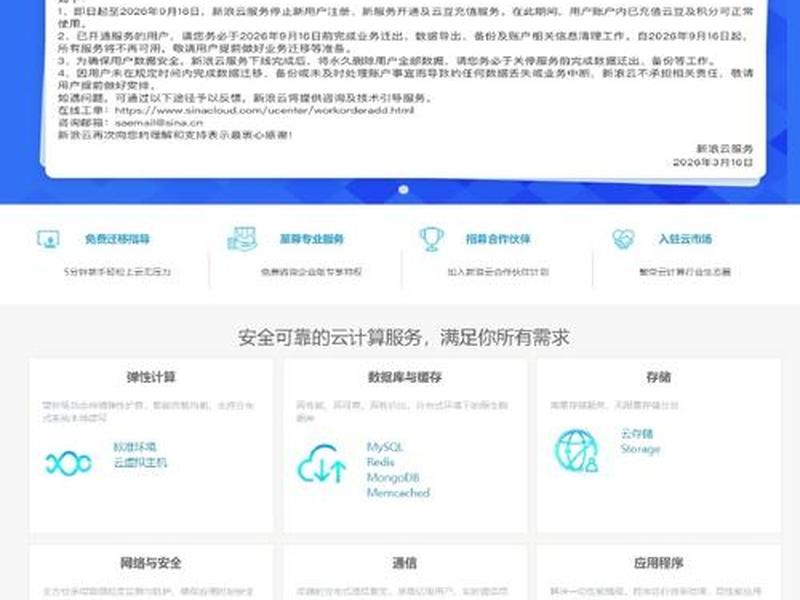Open the 云存储 link

637,434
